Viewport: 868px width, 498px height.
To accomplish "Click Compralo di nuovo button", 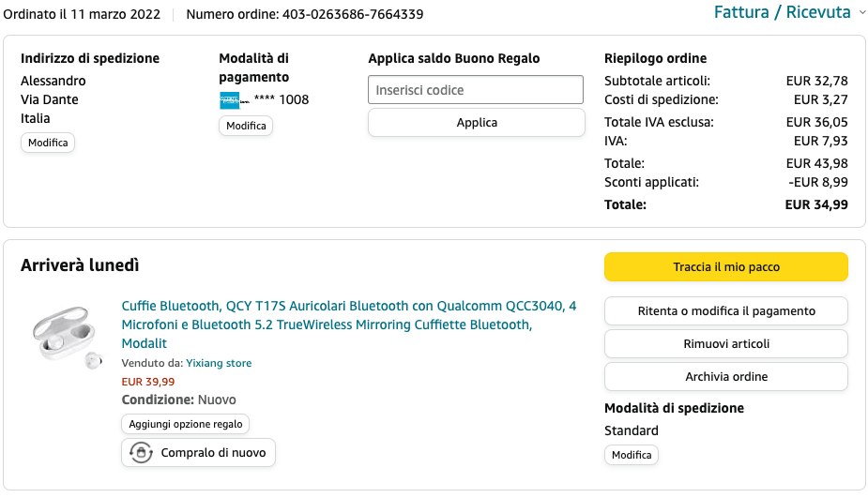I will [198, 453].
